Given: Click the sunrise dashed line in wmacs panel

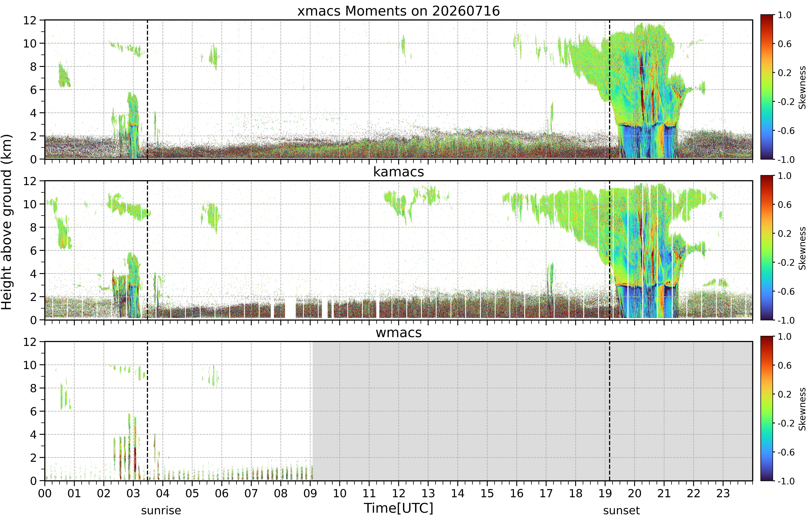Looking at the screenshot, I should click(x=148, y=411).
